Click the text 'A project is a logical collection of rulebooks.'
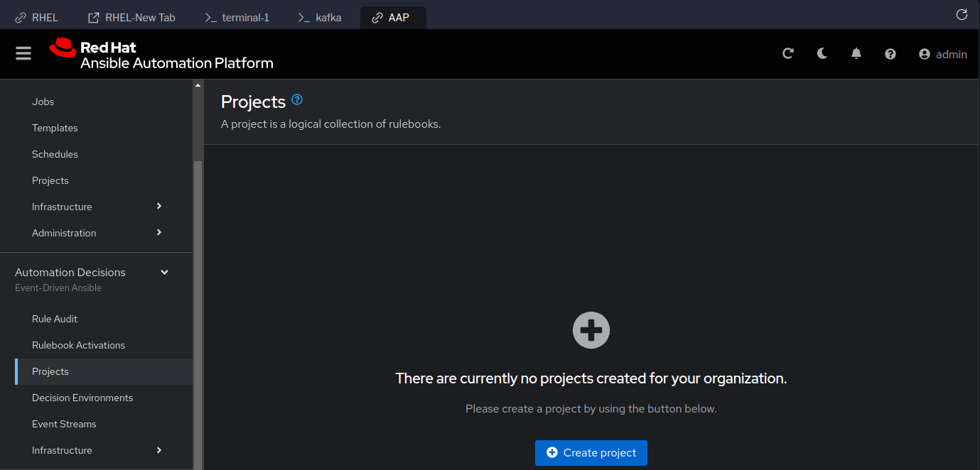Image resolution: width=980 pixels, height=470 pixels. click(331, 124)
